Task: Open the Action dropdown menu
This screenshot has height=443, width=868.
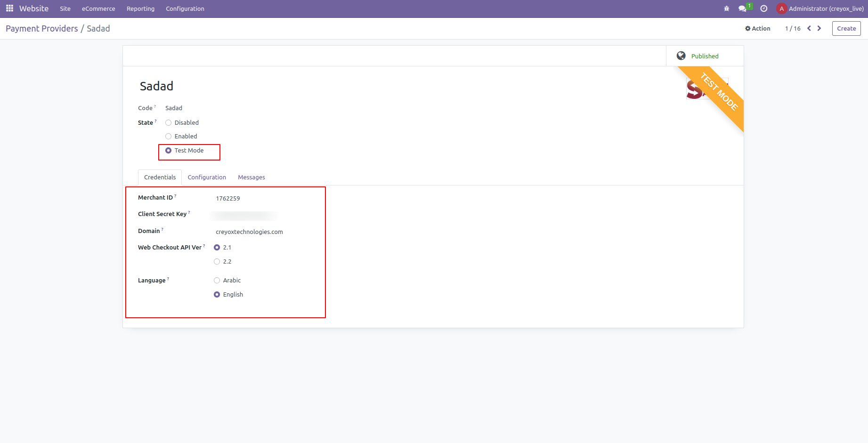Action: (x=758, y=29)
